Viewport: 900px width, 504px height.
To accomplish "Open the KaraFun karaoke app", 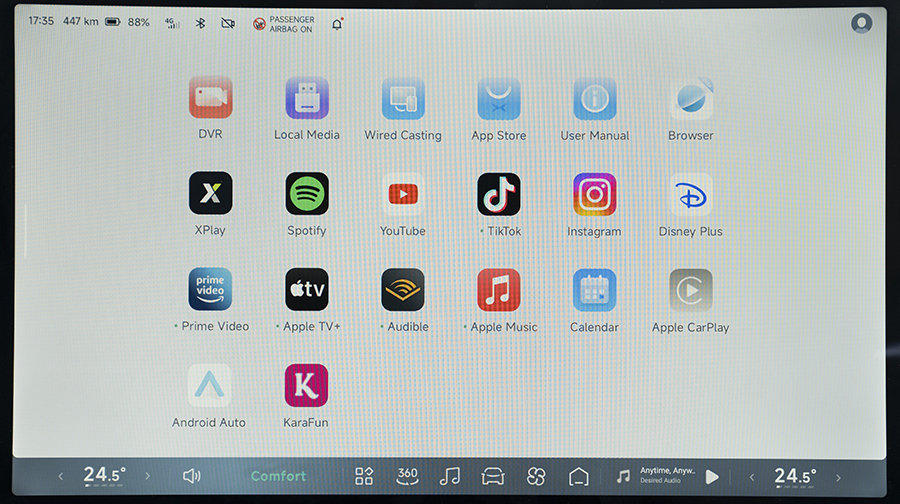I will pyautogui.click(x=306, y=386).
